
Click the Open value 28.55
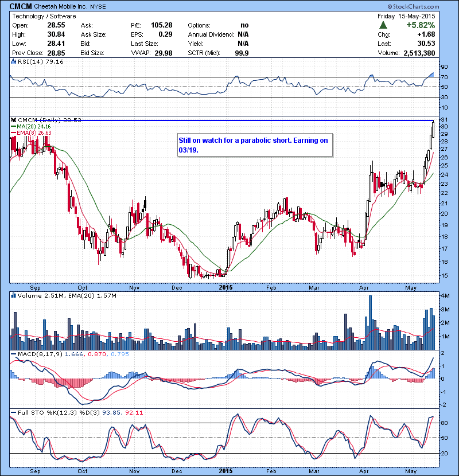pos(56,25)
